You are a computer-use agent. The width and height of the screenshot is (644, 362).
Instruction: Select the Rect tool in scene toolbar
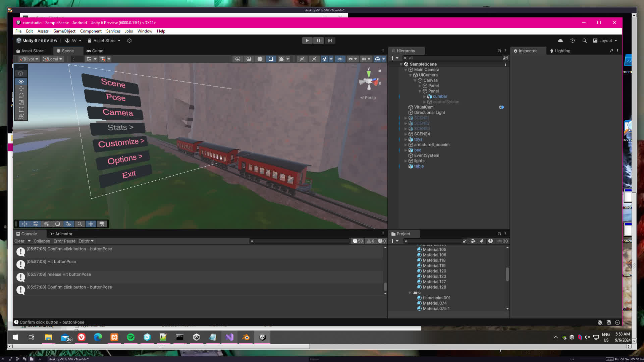click(x=21, y=110)
